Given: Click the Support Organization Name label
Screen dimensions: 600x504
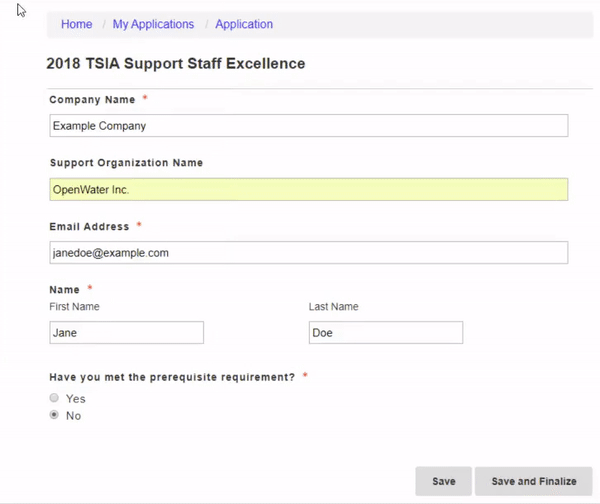Looking at the screenshot, I should pos(126,163).
